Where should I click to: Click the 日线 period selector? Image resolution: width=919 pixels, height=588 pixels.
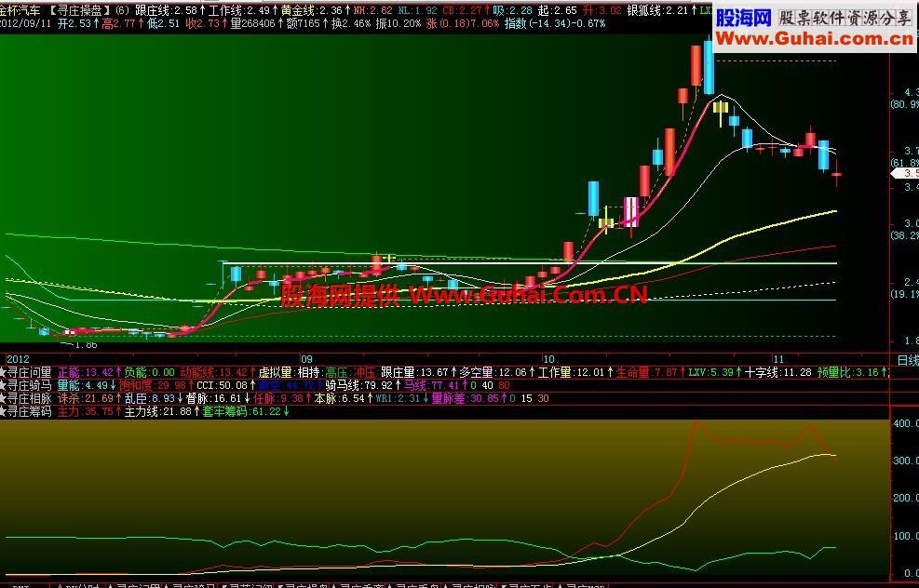(x=905, y=358)
